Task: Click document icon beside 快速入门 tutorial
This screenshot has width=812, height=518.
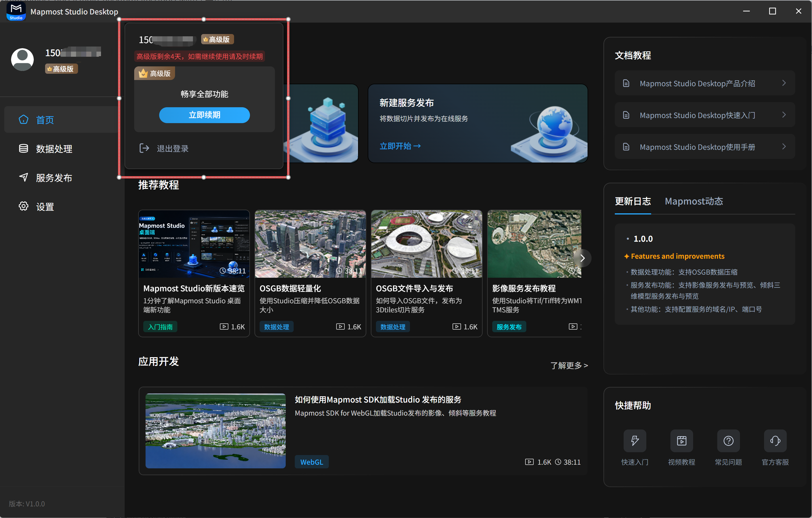Action: tap(626, 115)
